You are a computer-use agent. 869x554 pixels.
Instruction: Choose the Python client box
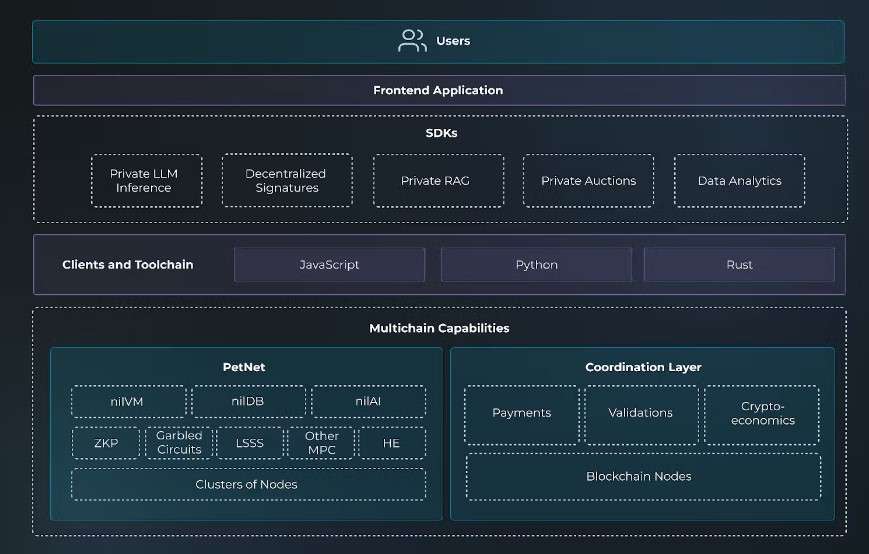point(536,265)
